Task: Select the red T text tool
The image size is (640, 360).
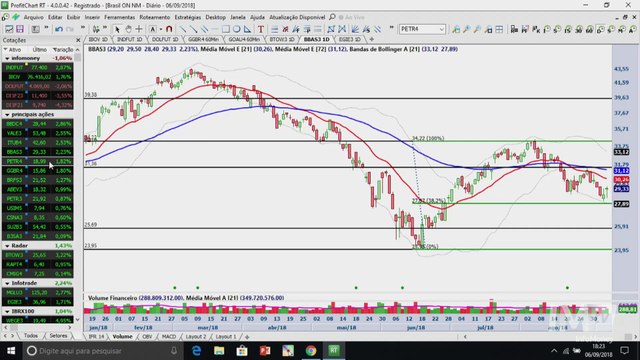Action: 260,29
